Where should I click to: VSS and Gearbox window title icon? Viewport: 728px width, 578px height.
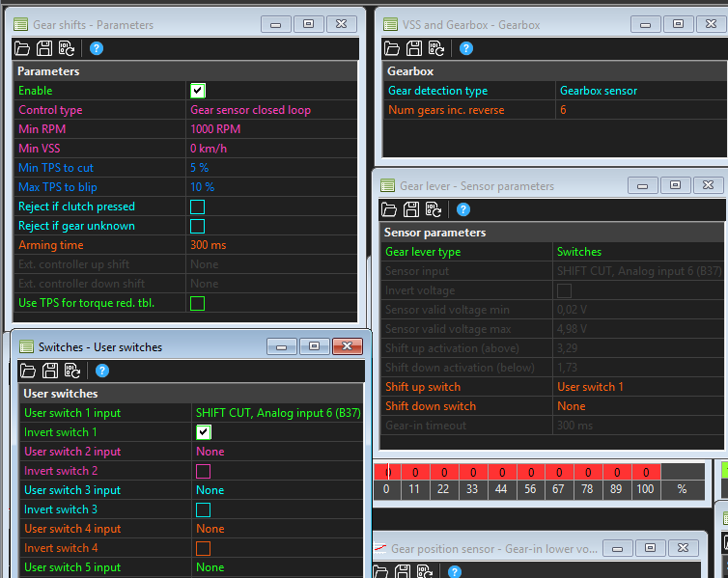tap(390, 24)
